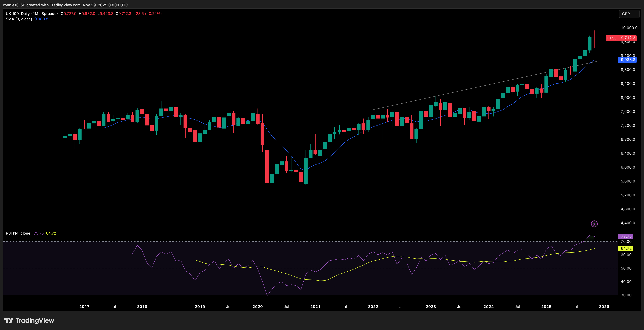Click the blue 9,088.8 SMA price label

pos(628,60)
